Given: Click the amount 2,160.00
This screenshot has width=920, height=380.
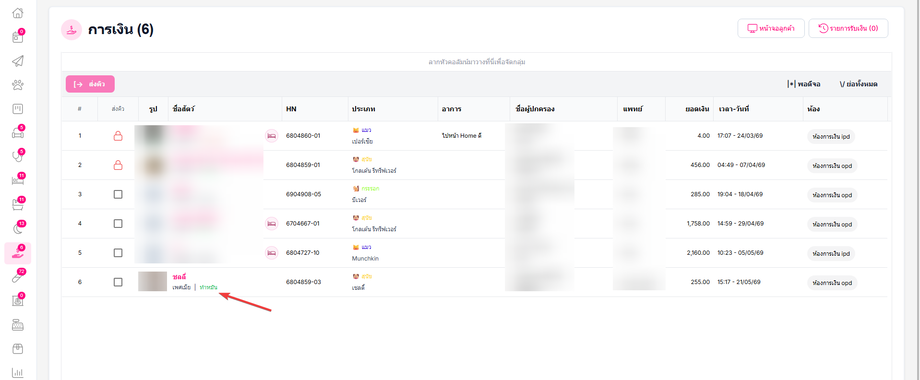Looking at the screenshot, I should 697,253.
